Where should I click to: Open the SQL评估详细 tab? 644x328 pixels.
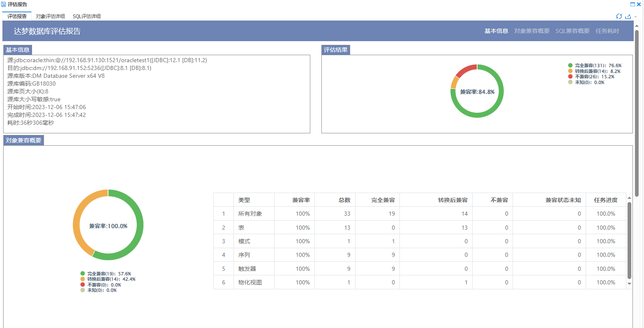(x=87, y=16)
